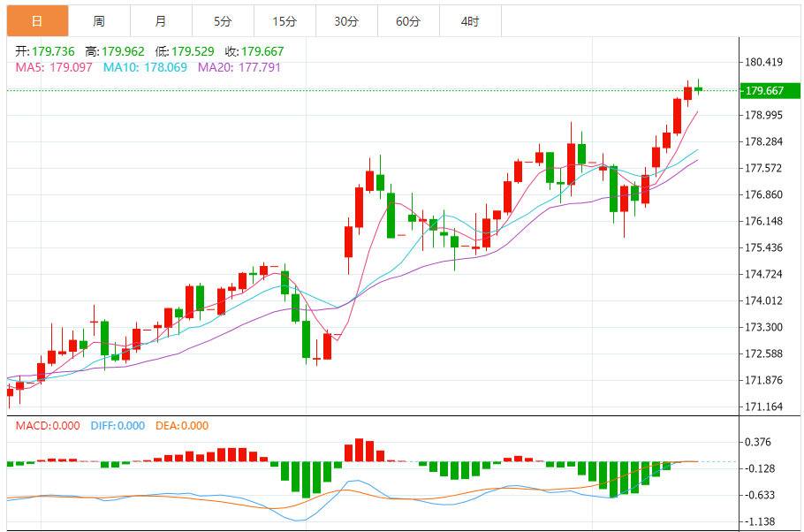This screenshot has width=804, height=532.
Task: Open the 60分 timeframe tab
Action: click(x=408, y=21)
